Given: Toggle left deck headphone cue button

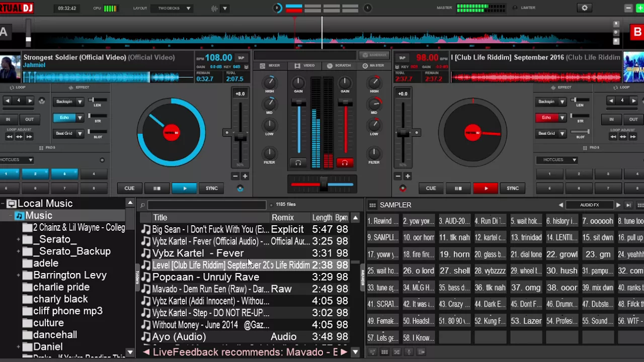Looking at the screenshot, I should click(298, 163).
